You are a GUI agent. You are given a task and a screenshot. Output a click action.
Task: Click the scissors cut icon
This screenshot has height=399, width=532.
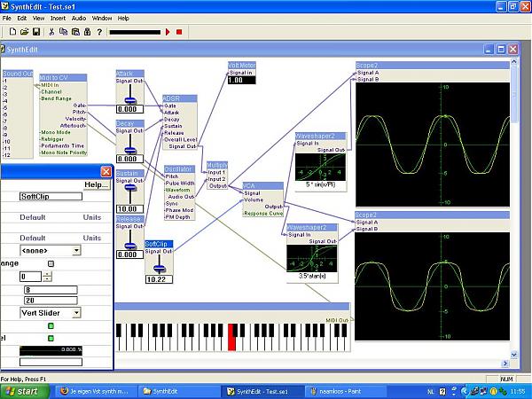point(51,32)
